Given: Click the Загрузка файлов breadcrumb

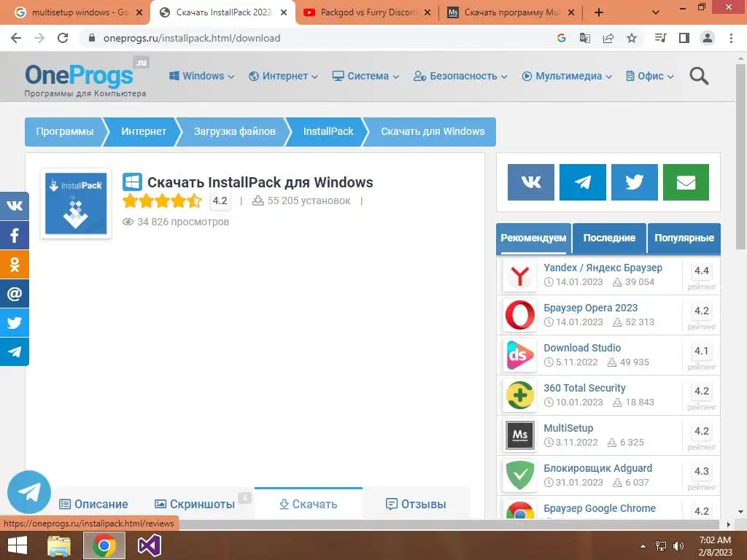Looking at the screenshot, I should pos(234,131).
